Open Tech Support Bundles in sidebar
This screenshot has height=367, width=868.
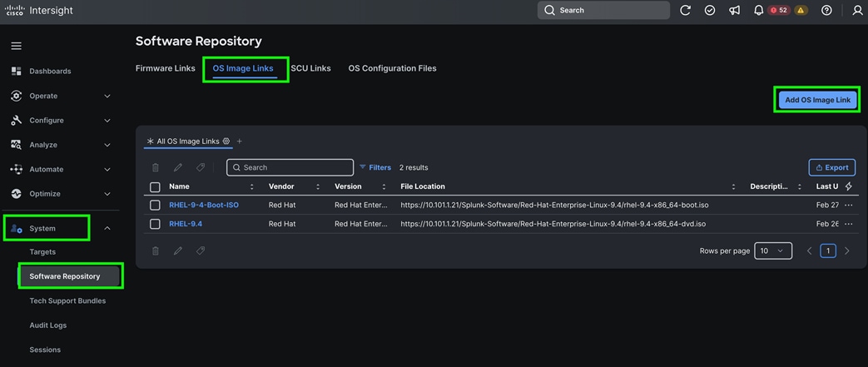coord(67,300)
